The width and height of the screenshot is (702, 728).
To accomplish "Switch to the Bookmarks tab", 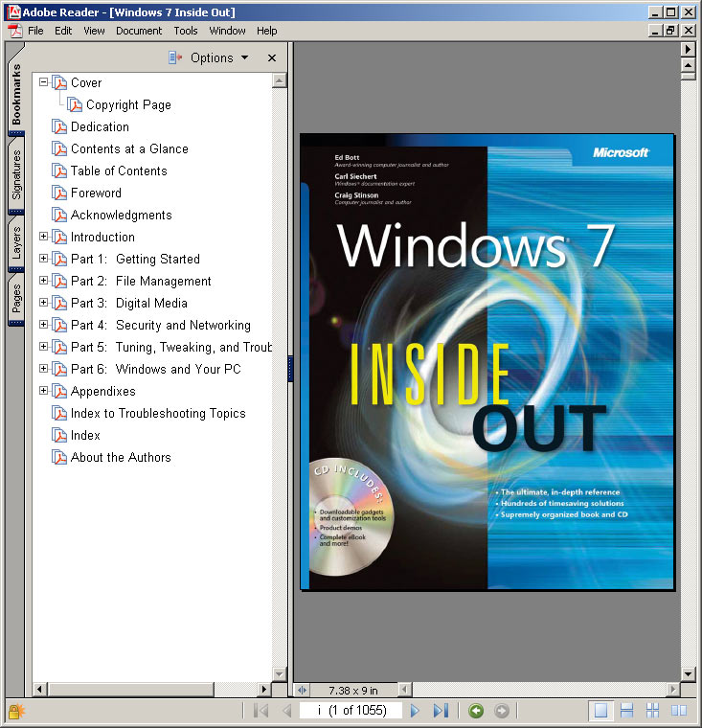I will [x=16, y=93].
